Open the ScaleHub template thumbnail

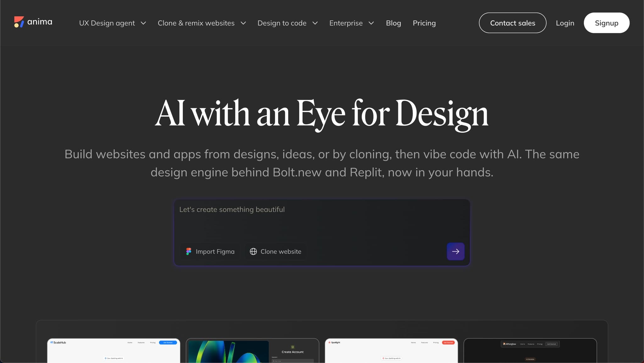(x=114, y=351)
